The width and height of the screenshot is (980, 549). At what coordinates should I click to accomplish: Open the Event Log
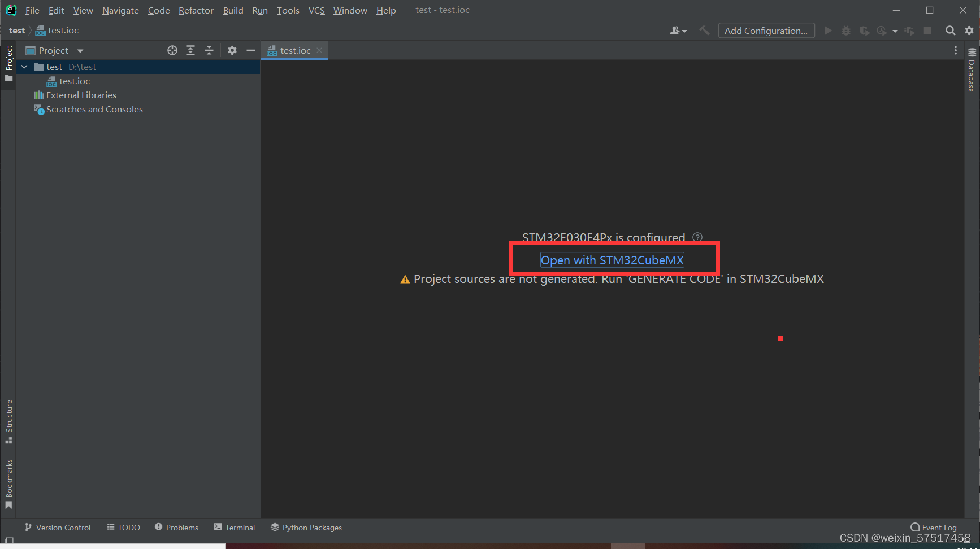coord(934,527)
